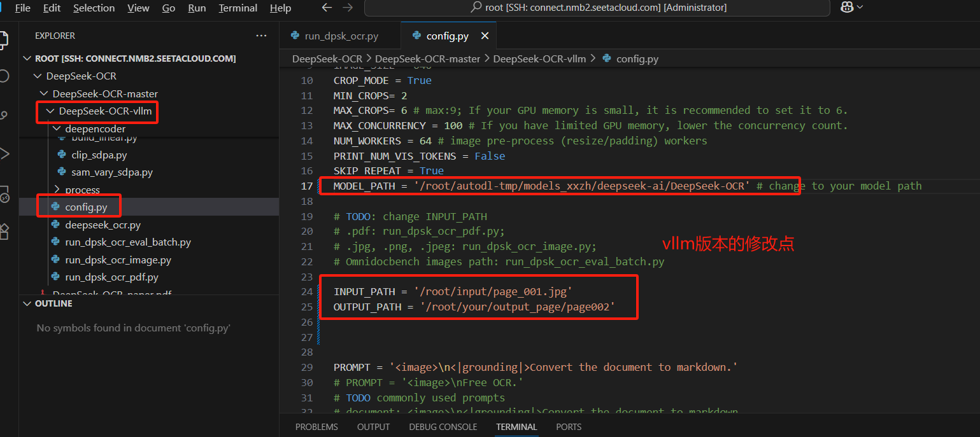The height and width of the screenshot is (437, 980).
Task: Click DeepSeek-OCR-vllm in the breadcrumb
Action: [539, 59]
